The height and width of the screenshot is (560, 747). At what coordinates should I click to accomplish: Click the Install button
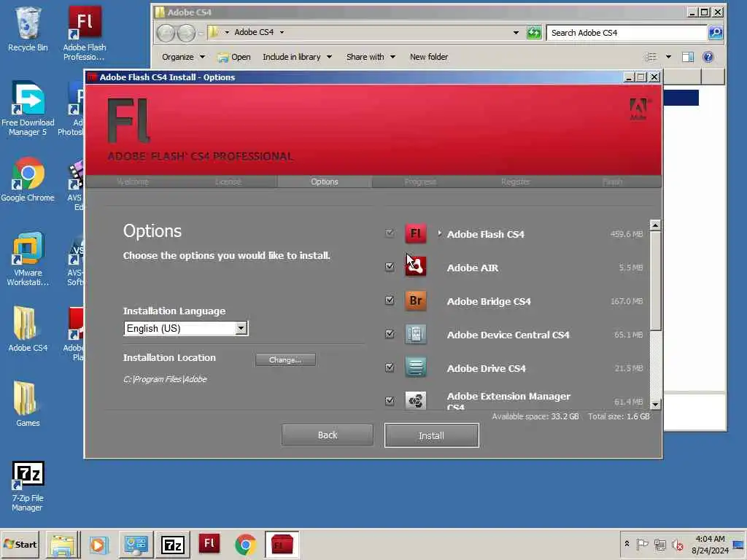point(432,435)
